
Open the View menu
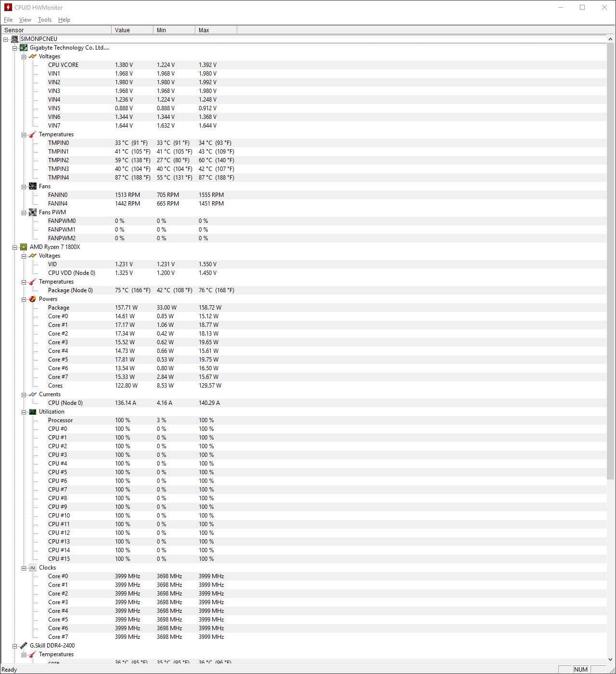coord(25,20)
